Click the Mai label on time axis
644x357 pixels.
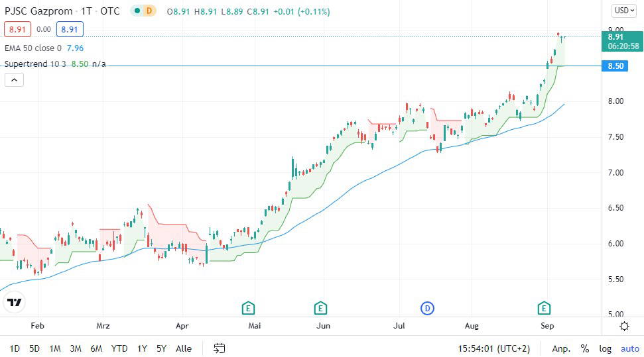(254, 326)
